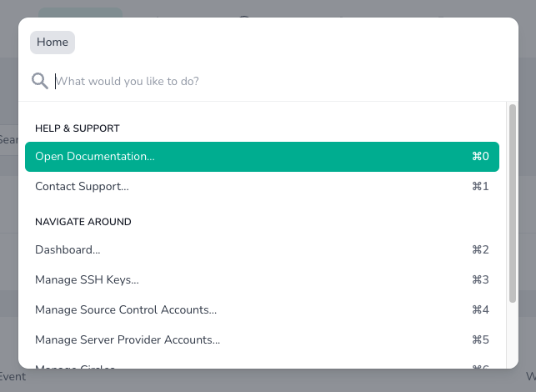This screenshot has height=392, width=536.
Task: Open Manage Source Control Accounts
Action: tap(126, 310)
